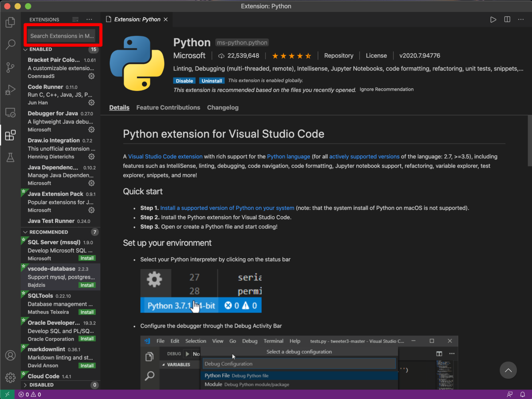Open the Explorer view in activity bar
This screenshot has width=532, height=399.
click(10, 23)
